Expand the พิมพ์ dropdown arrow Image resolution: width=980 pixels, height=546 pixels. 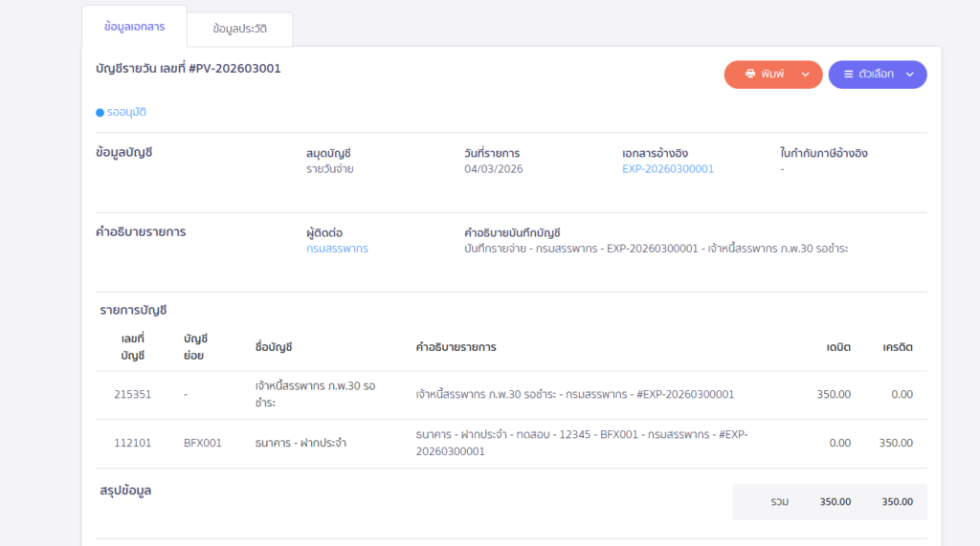[805, 75]
